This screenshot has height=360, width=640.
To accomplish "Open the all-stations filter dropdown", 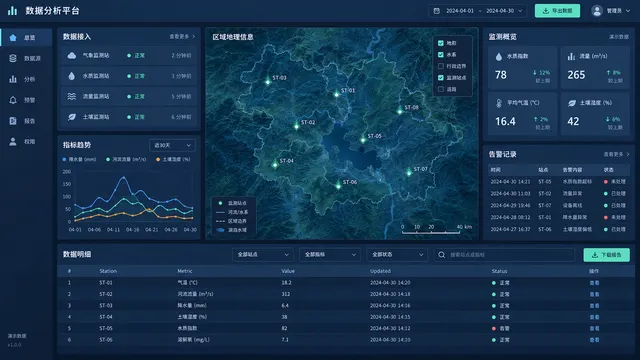I will (x=262, y=255).
